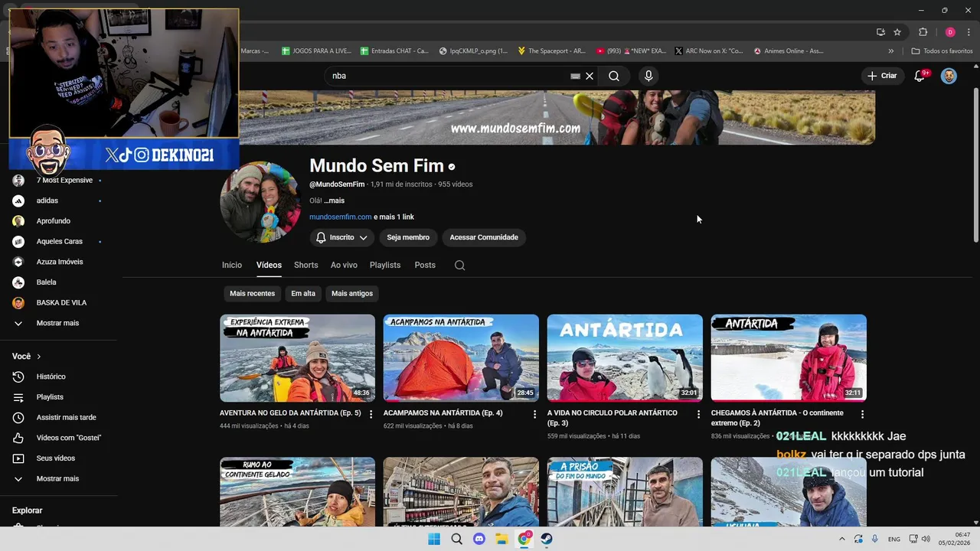
Task: Open the Animes Online bookmark
Action: point(789,51)
